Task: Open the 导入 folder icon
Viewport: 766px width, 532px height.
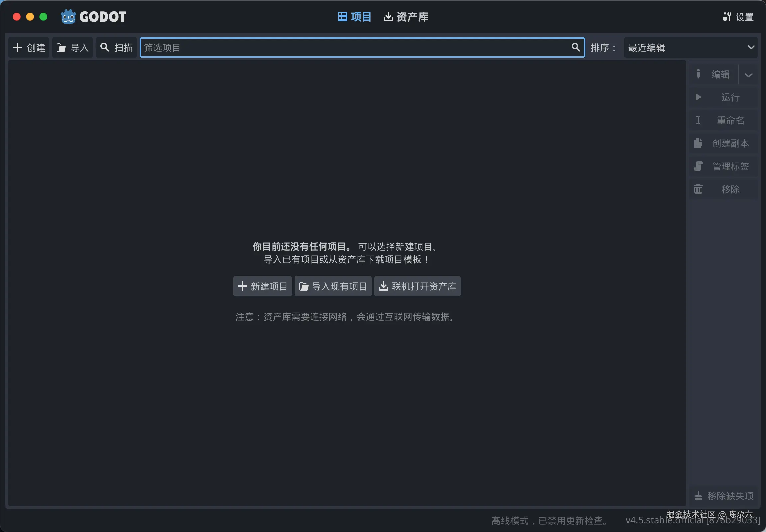Action: pos(61,47)
